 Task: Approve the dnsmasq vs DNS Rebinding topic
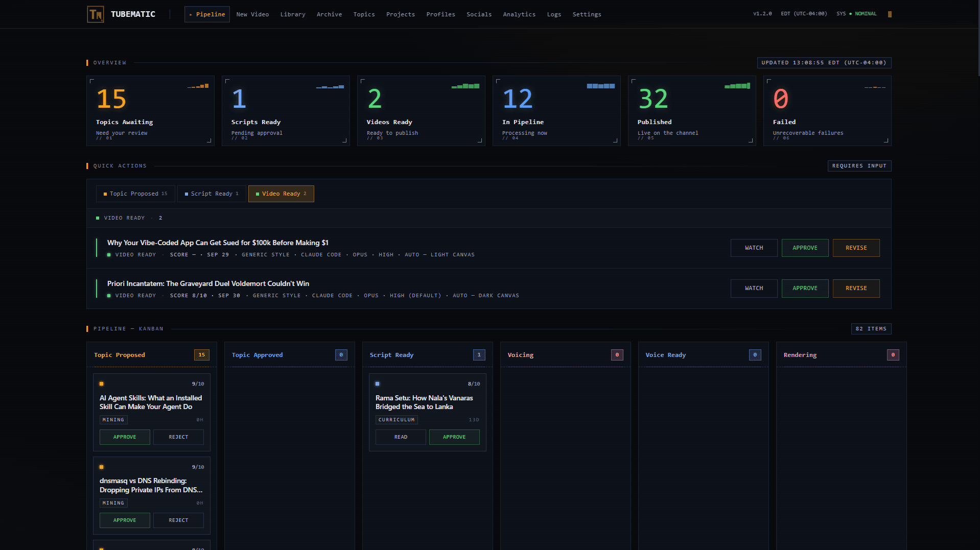click(x=125, y=520)
